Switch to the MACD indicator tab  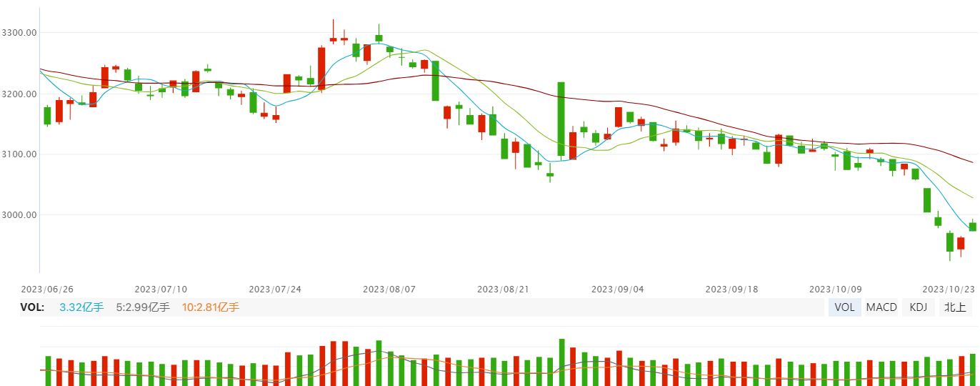881,307
